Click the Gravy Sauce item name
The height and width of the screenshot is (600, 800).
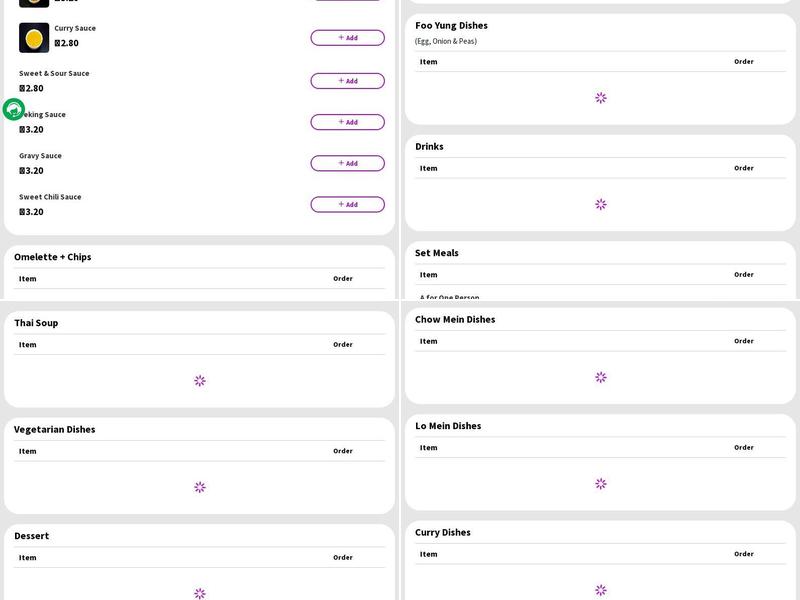[40, 156]
